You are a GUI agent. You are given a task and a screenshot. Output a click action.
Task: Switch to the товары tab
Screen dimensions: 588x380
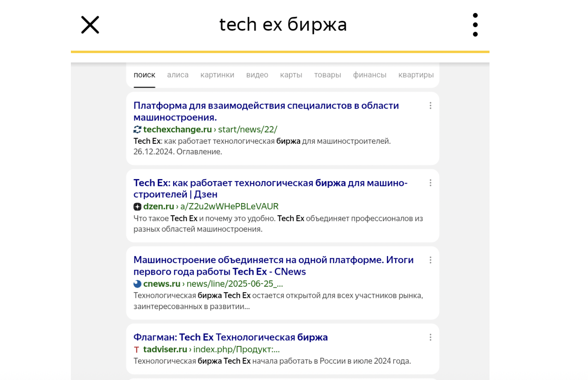pyautogui.click(x=328, y=75)
